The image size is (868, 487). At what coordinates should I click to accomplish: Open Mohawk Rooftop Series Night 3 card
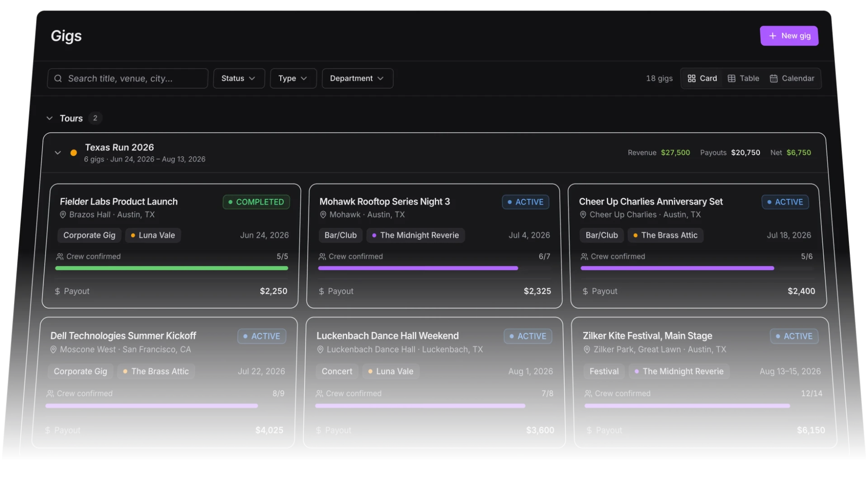[434, 246]
